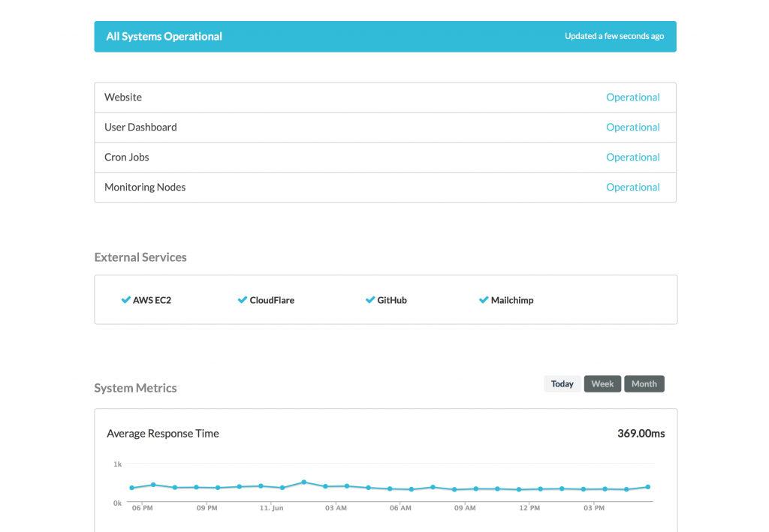Click Operational status for Monitoring Nodes
This screenshot has width=769, height=532.
tap(632, 187)
